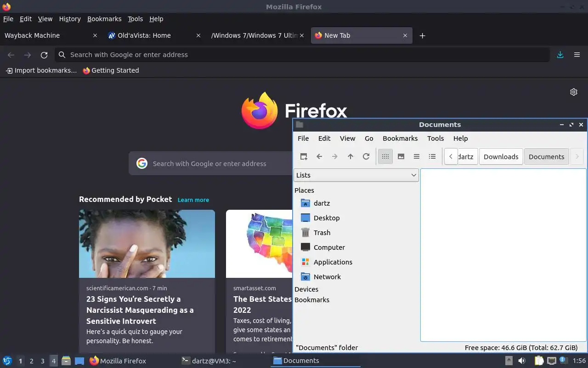Go to the parent folder in the file manager

[351, 156]
